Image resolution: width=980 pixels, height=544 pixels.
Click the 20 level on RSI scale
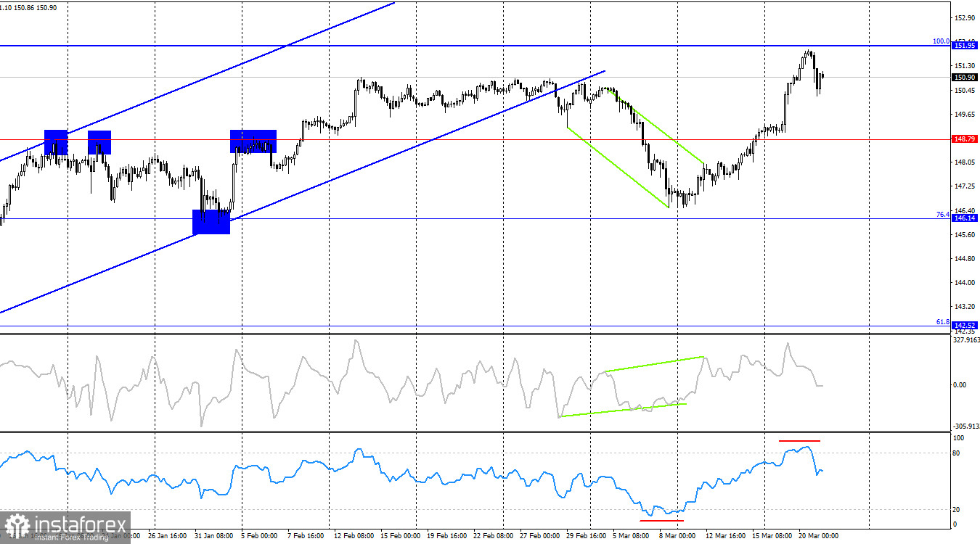click(x=957, y=509)
